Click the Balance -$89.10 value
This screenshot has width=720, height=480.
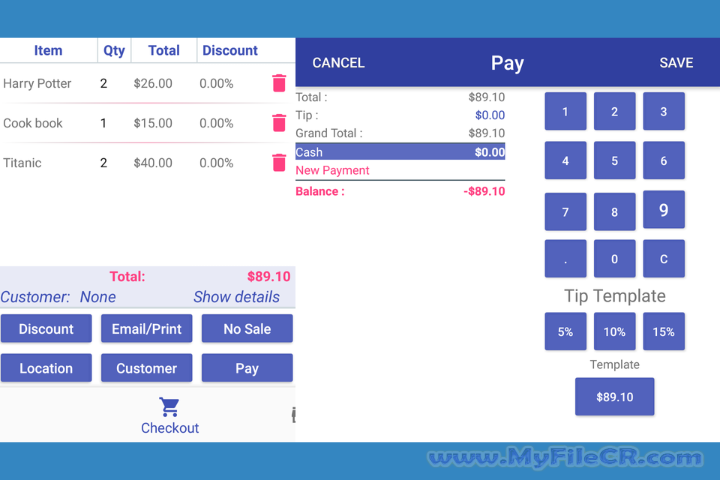tap(484, 191)
